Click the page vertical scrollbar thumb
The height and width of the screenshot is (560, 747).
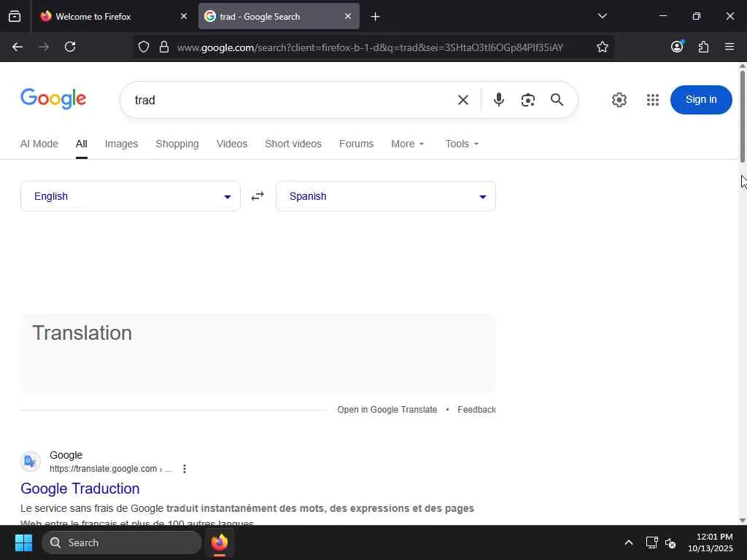tap(742, 116)
